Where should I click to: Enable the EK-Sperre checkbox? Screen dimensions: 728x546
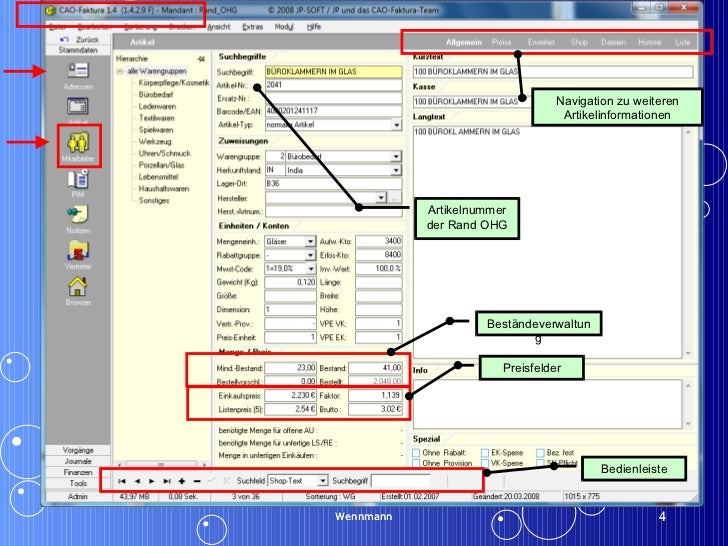tap(485, 452)
